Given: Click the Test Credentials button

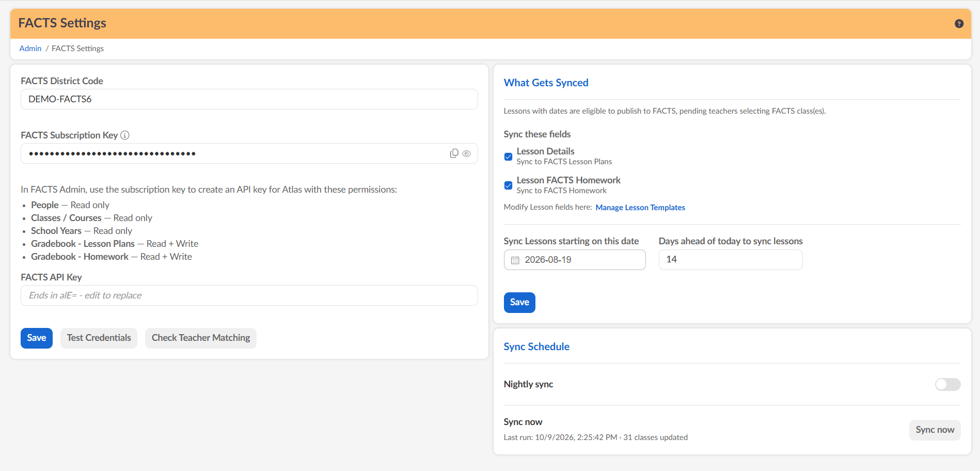Looking at the screenshot, I should pos(99,338).
